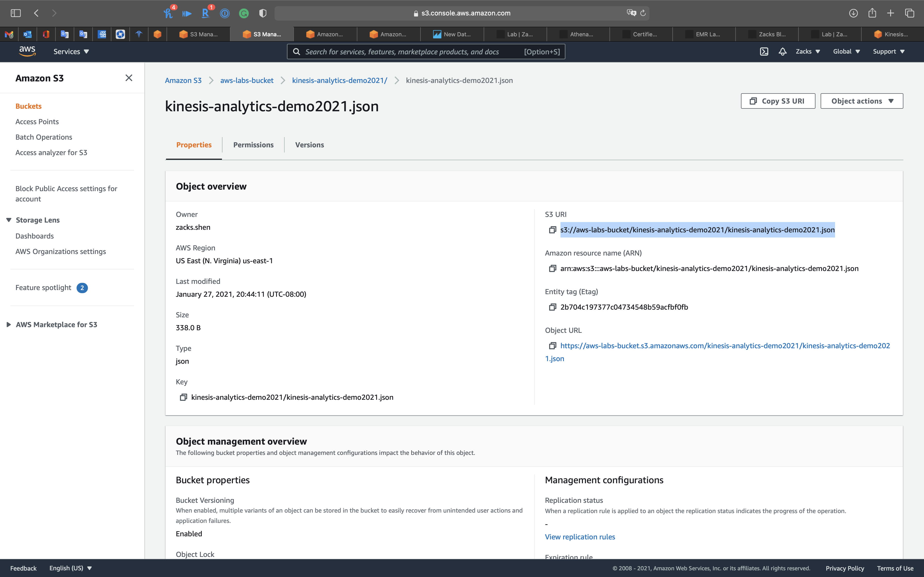Viewport: 924px width, 577px height.
Task: Open the Object actions dropdown
Action: (861, 101)
